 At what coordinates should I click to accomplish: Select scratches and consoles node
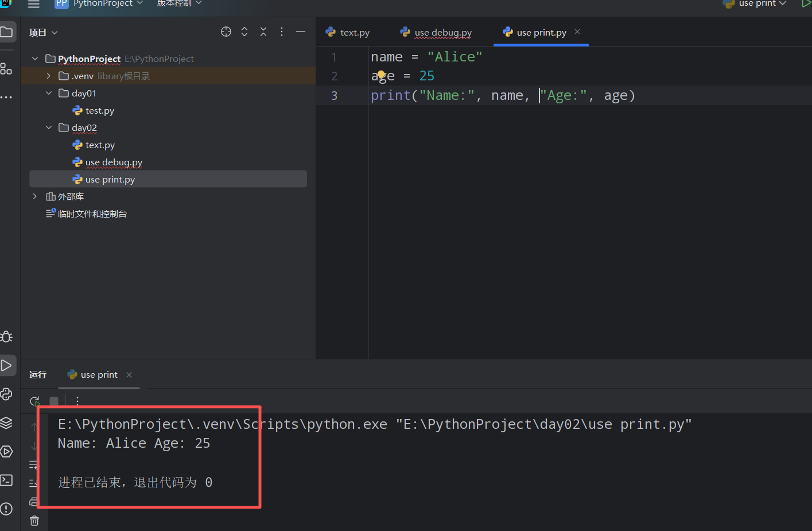coord(86,214)
